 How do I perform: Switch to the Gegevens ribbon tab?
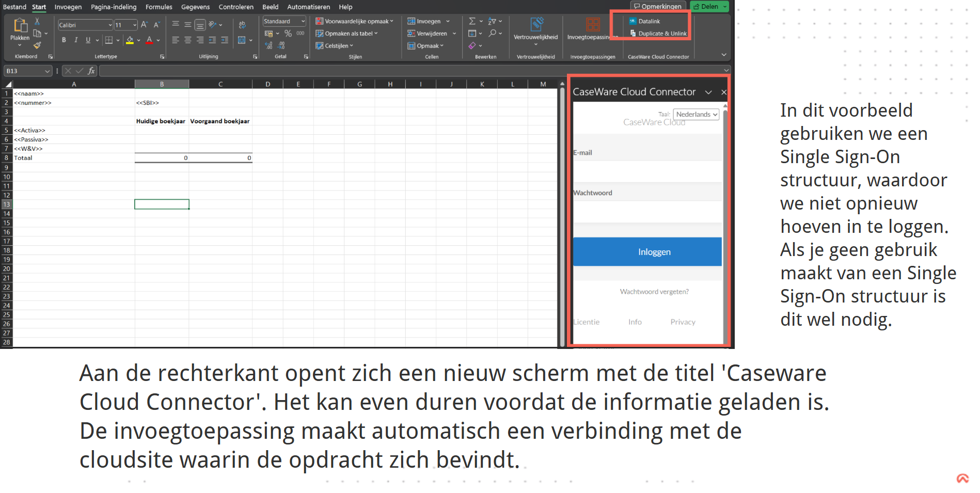pos(195,7)
